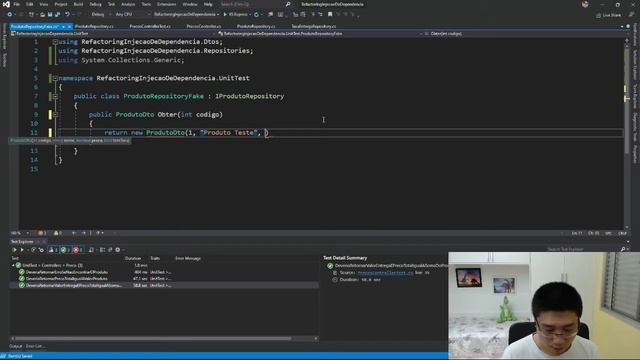
Task: Open the Extensions menu
Action: (167, 4)
